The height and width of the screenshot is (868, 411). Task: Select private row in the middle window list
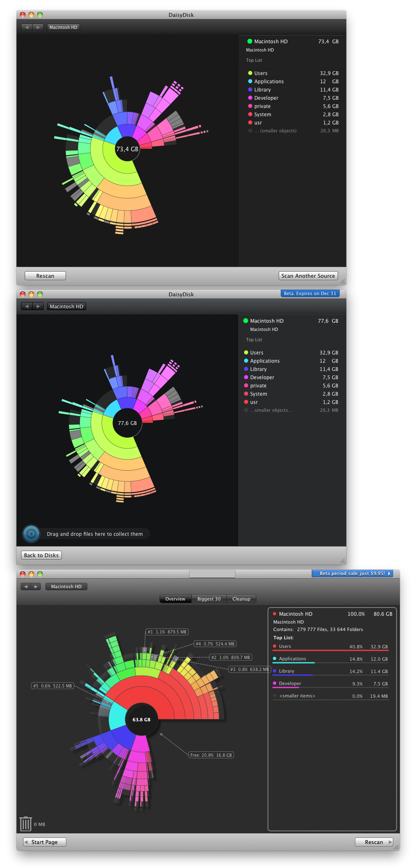click(291, 386)
